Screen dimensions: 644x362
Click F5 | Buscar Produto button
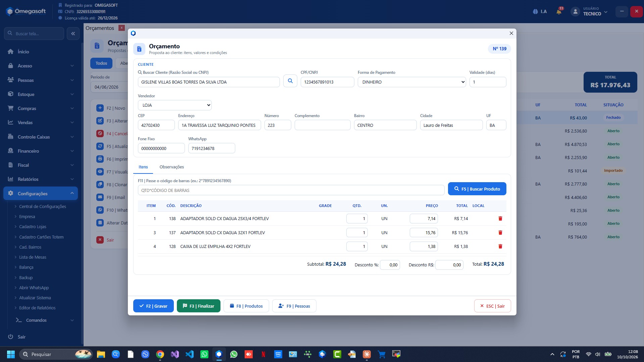(477, 189)
